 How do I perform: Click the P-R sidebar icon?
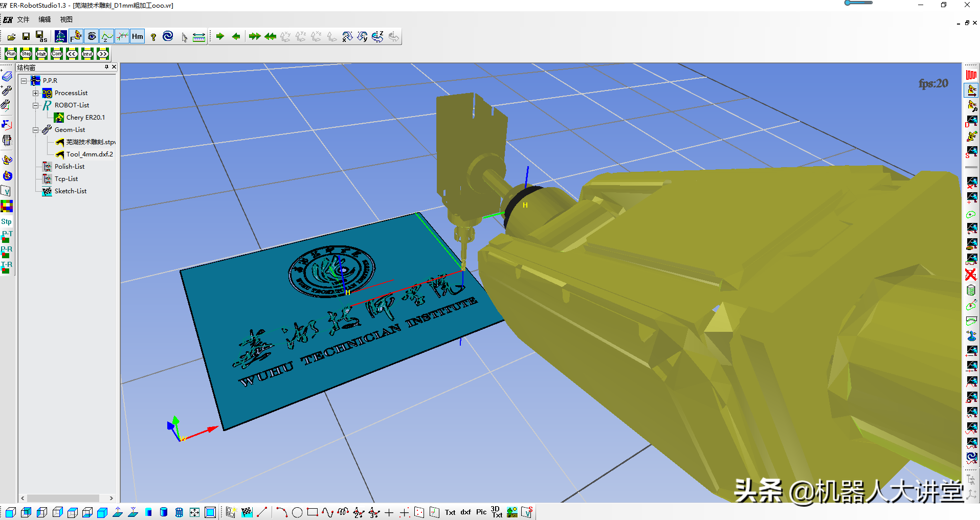coord(7,252)
